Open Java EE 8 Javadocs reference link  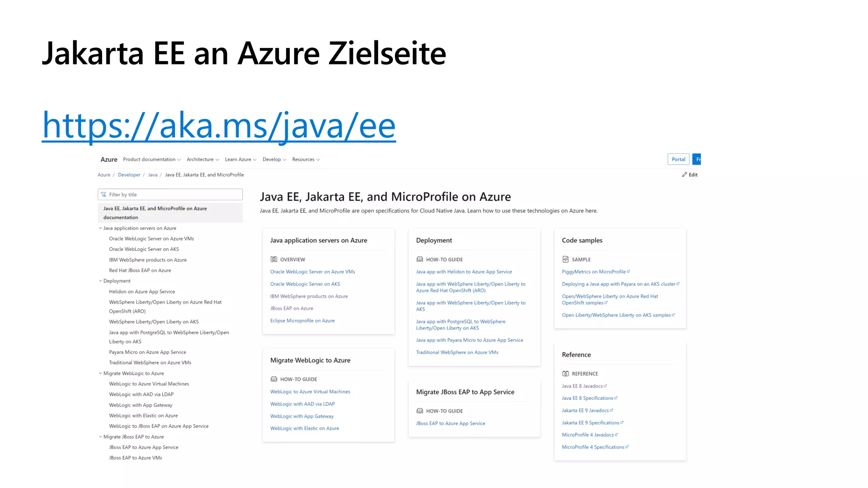click(x=582, y=386)
